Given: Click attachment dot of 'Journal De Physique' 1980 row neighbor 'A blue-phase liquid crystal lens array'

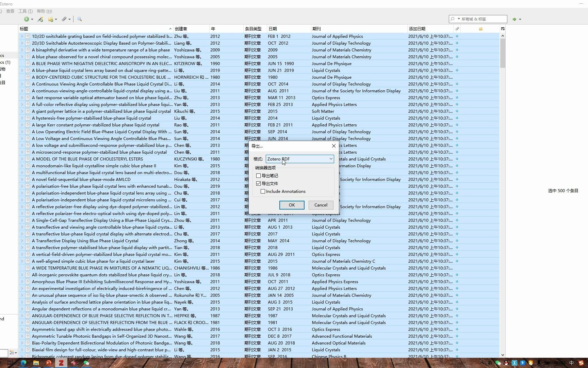Looking at the screenshot, I should [x=457, y=70].
